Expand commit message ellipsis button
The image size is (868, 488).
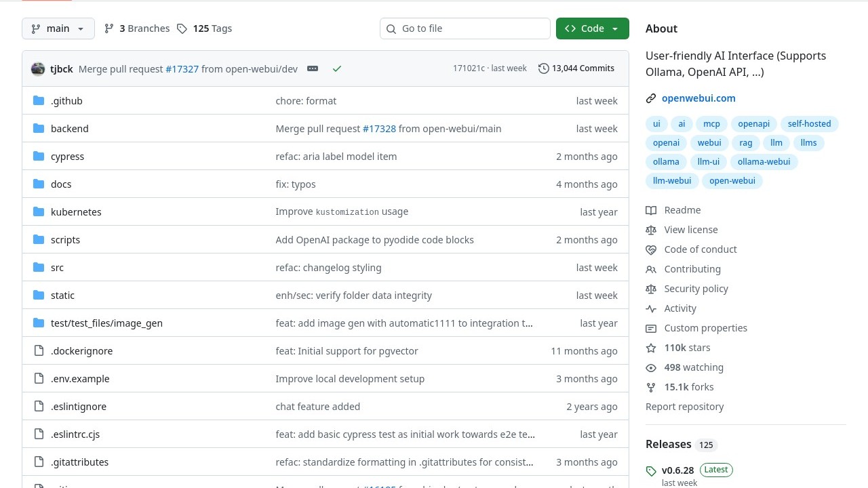coord(312,68)
